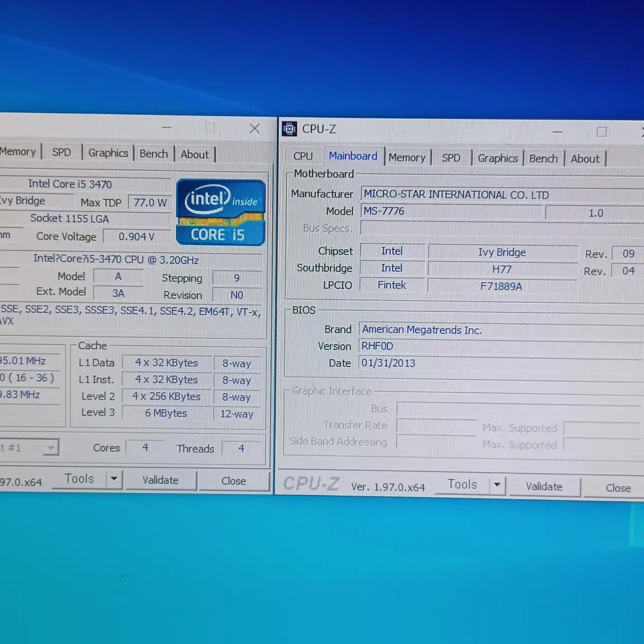This screenshot has width=644, height=644.
Task: Select the Bench tab in the left window
Action: tap(154, 154)
